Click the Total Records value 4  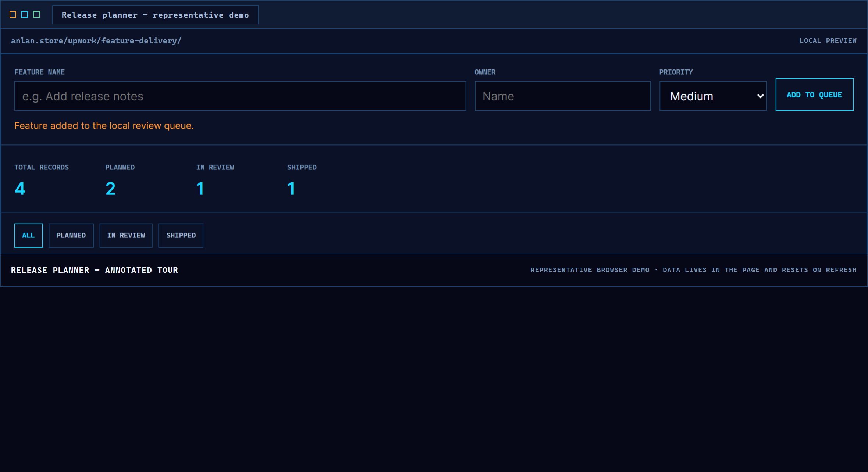point(20,189)
